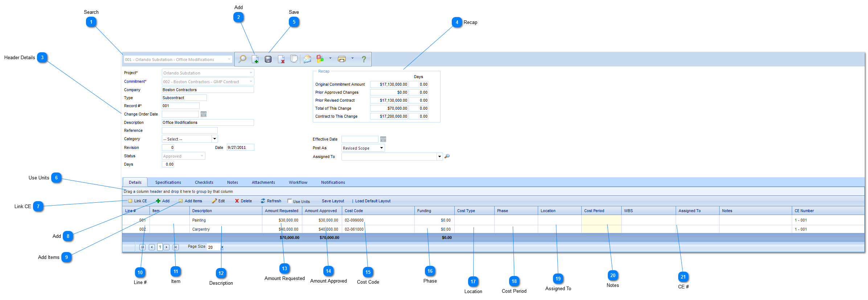Click Assigned To lookup magnifier icon
Image resolution: width=868 pixels, height=300 pixels.
(x=447, y=156)
